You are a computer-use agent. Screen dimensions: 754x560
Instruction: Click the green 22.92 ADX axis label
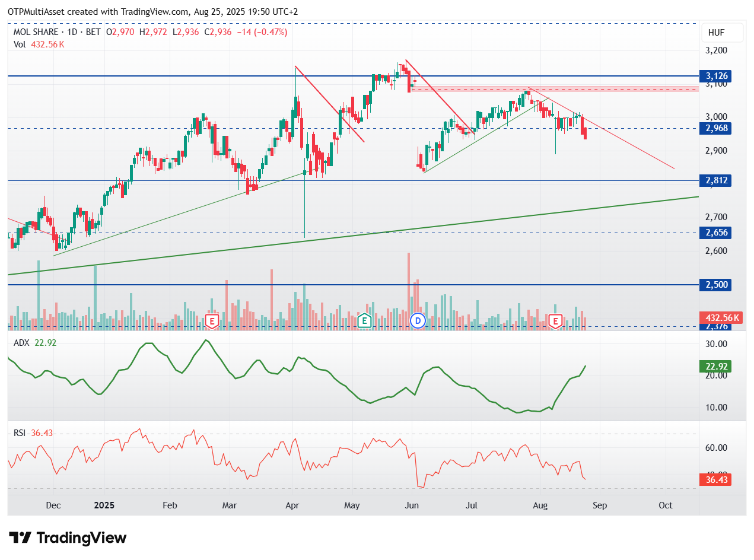715,366
